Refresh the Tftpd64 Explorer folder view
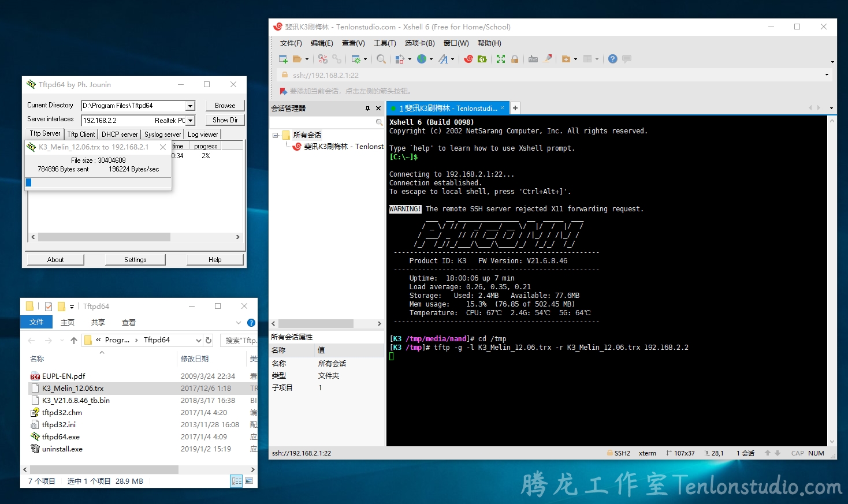 point(209,340)
